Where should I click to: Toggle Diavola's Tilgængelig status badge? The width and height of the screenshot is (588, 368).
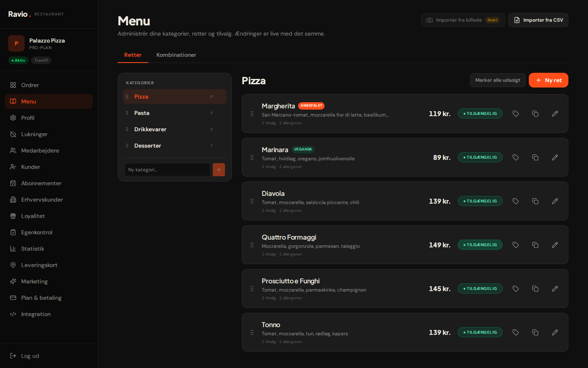point(480,201)
